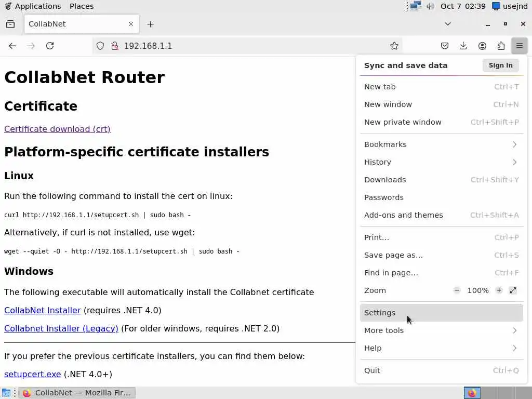Expand the Help submenu
Viewport: 532px width, 399px height.
click(x=442, y=348)
